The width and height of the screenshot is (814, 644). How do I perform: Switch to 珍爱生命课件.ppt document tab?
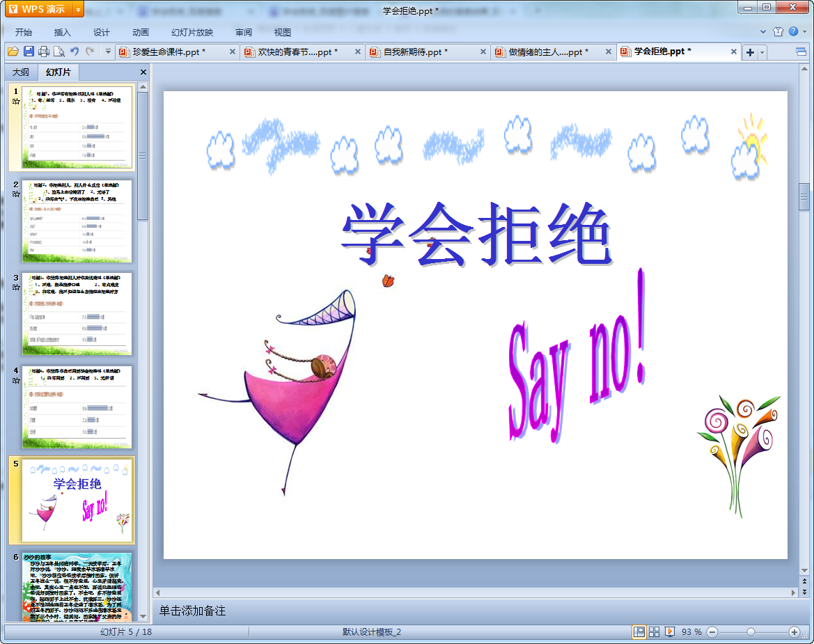tap(169, 52)
